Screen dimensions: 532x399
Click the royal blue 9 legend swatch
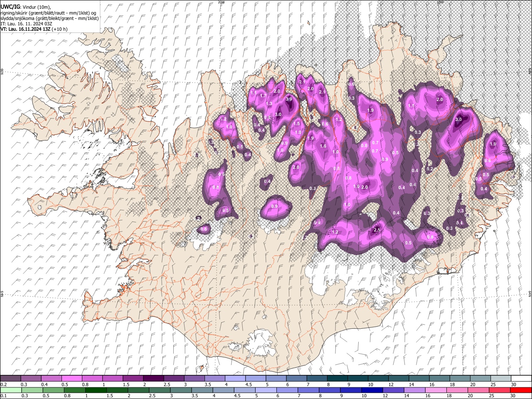coord(350,390)
